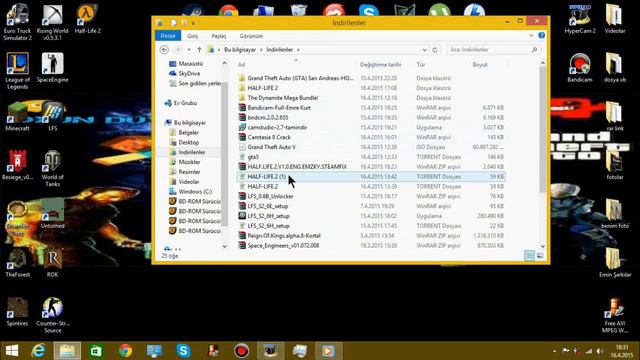
Task: Launch the Half-Life 2 desktop icon
Action: click(x=87, y=18)
